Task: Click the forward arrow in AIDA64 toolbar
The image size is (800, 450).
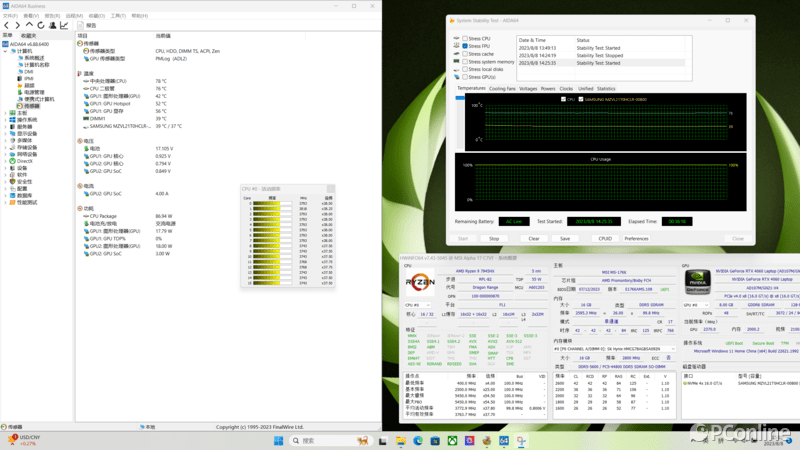Action: [17, 25]
